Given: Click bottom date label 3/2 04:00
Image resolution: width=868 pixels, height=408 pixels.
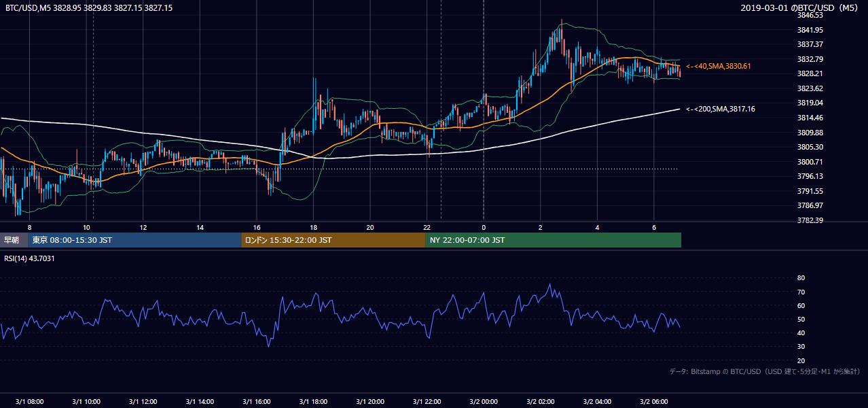Looking at the screenshot, I should [597, 401].
